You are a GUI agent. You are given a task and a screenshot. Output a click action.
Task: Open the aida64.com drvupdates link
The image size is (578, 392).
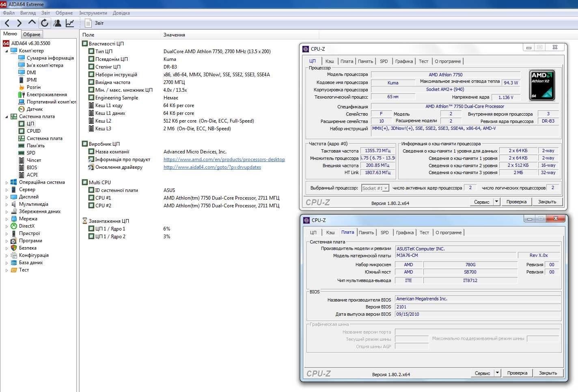212,167
